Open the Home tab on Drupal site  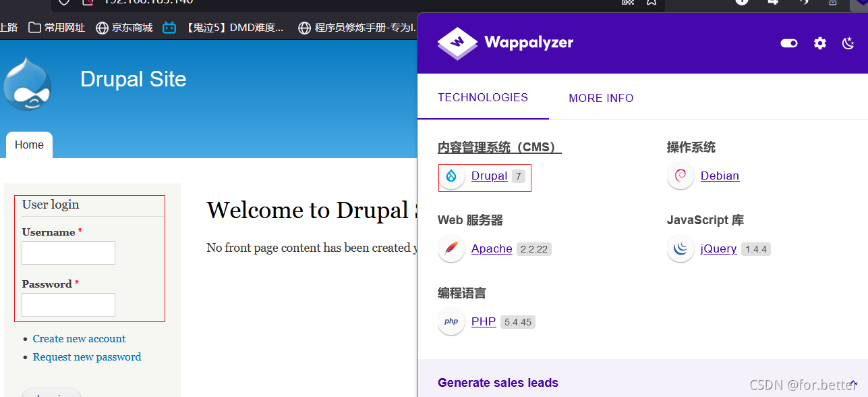point(29,144)
